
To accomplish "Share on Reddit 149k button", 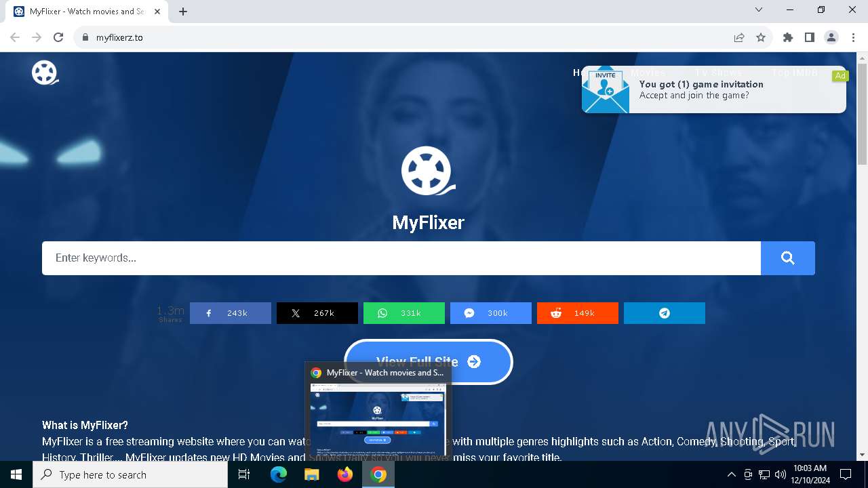I will [578, 313].
